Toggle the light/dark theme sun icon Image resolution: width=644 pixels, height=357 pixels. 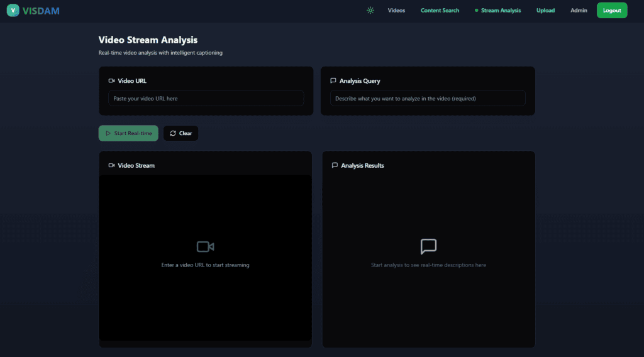370,10
